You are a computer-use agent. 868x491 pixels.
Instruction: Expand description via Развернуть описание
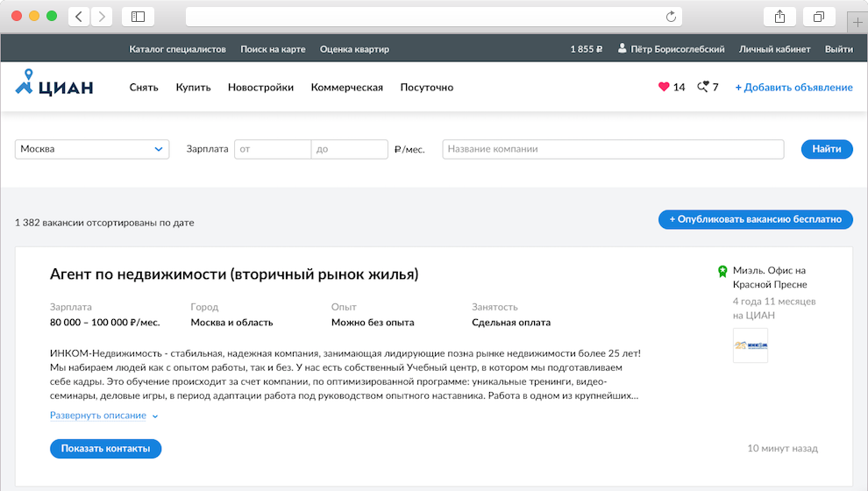pos(103,416)
